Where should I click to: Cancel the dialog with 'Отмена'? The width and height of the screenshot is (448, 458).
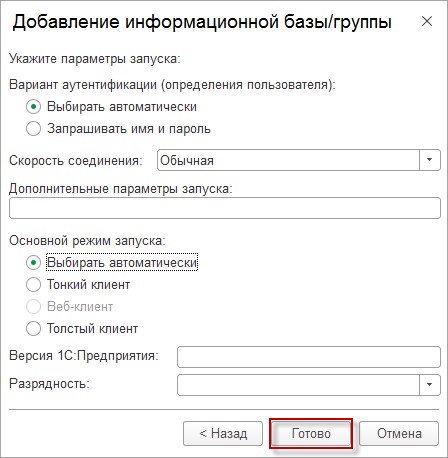[x=399, y=433]
